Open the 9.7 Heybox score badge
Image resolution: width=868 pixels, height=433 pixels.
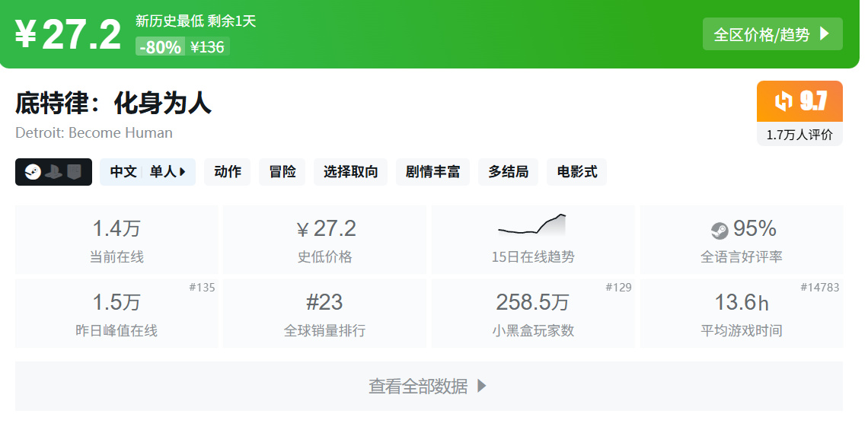tap(799, 101)
